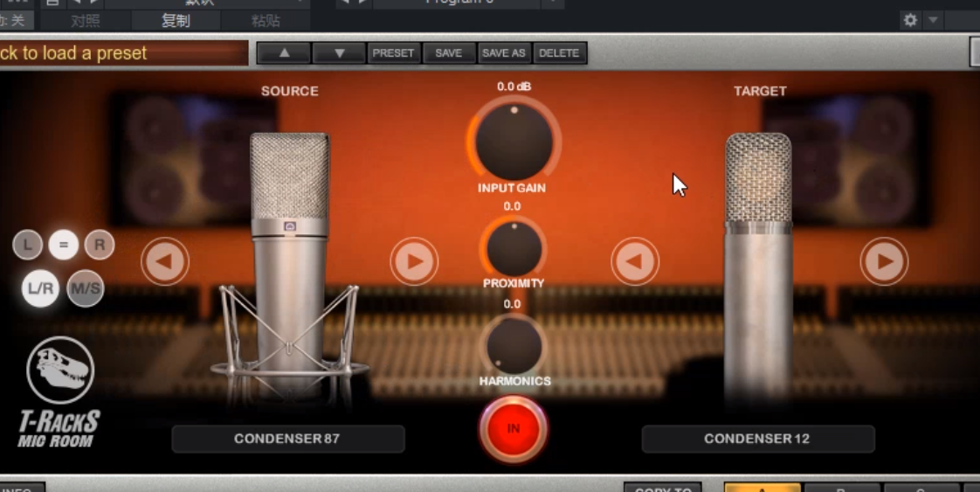Load the previous preset with up arrow
The width and height of the screenshot is (980, 492).
tap(285, 53)
